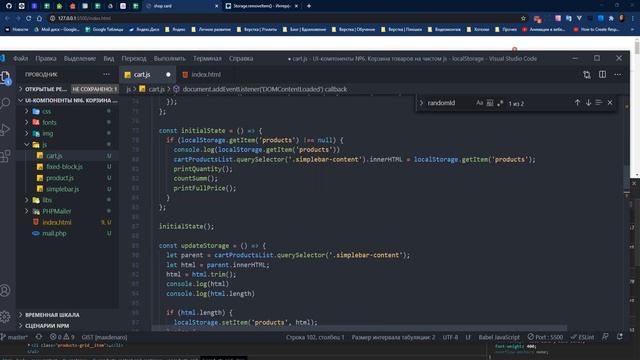The height and width of the screenshot is (360, 640).
Task: Open the Explorer view in activity bar
Action: click(x=6, y=77)
